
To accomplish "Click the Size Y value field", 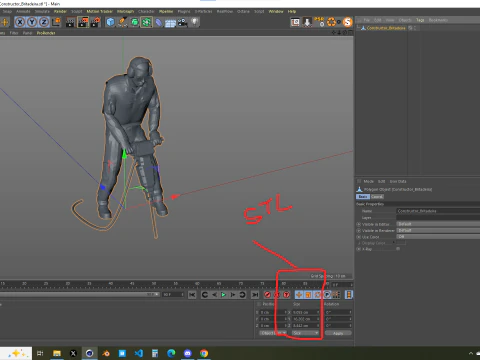I will click(306, 319).
